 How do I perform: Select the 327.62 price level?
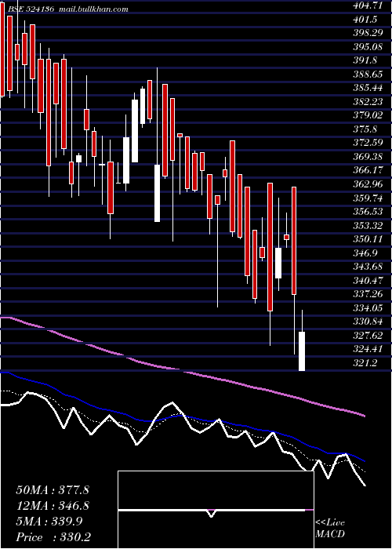click(368, 336)
